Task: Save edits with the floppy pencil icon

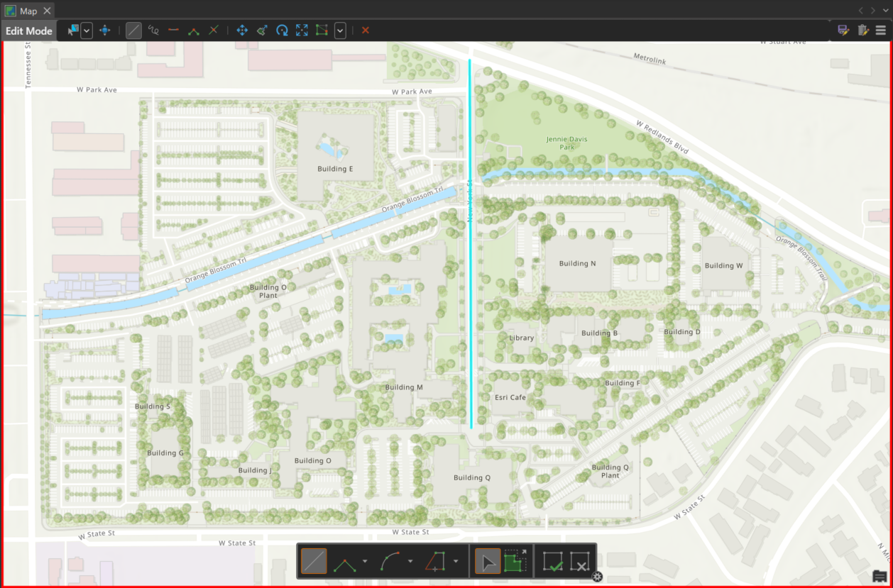Action: (843, 30)
